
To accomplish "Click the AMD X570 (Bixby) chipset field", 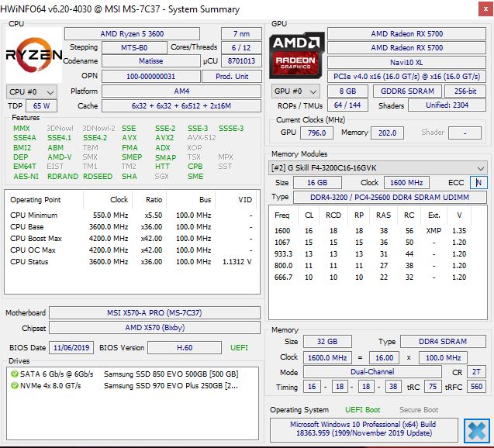I will (x=154, y=327).
